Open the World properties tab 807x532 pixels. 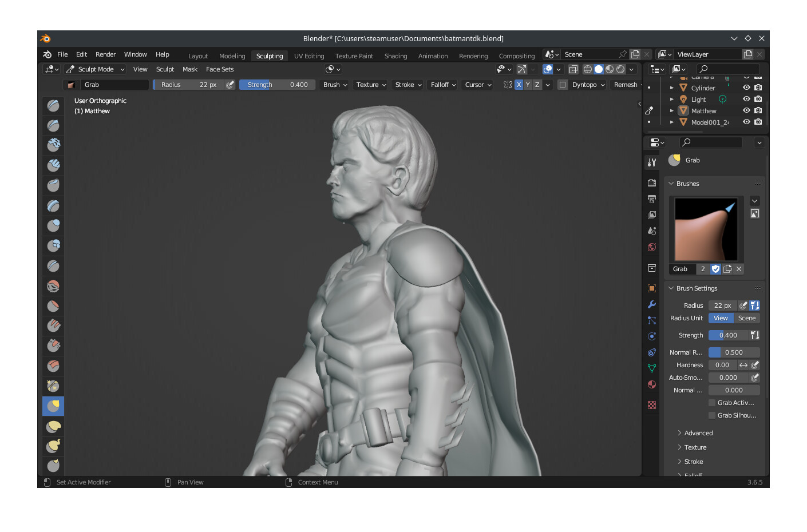pos(652,247)
